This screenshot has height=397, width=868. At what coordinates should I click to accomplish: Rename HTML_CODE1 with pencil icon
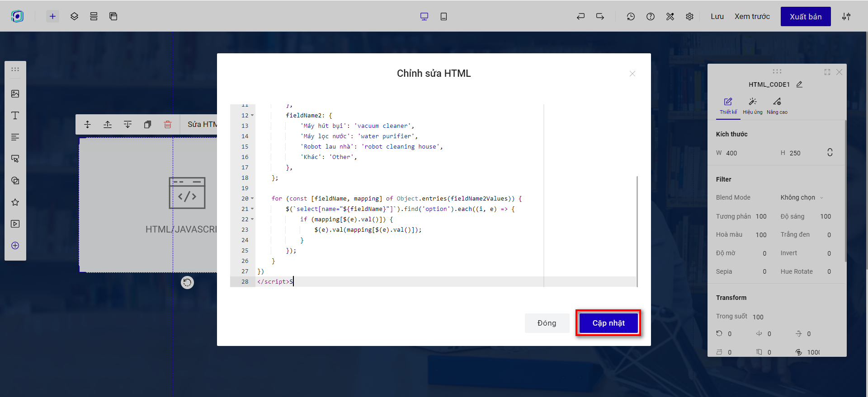coord(799,84)
